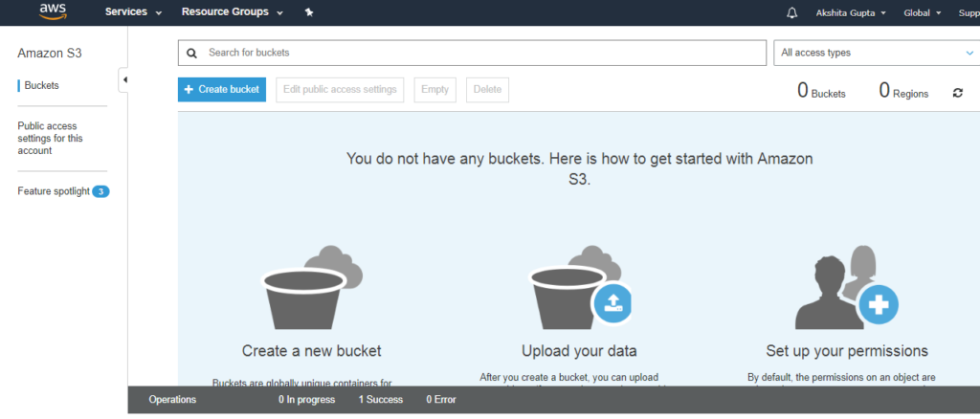Open the Support menu

[969, 12]
